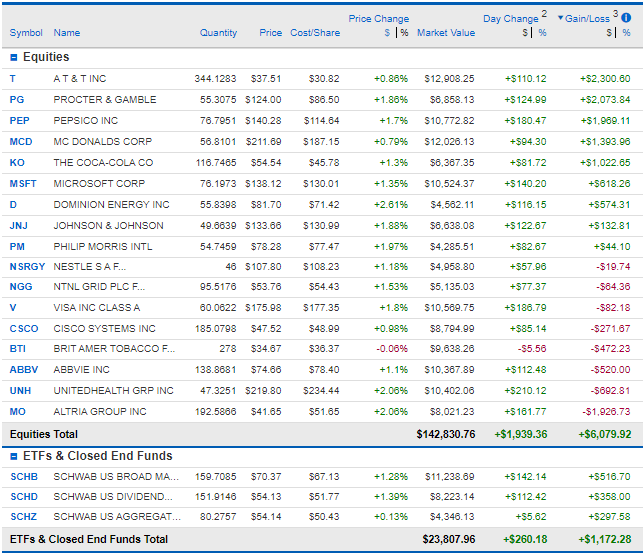643x553 pixels.
Task: Click the MC DONALDS CORP name
Action: click(103, 141)
